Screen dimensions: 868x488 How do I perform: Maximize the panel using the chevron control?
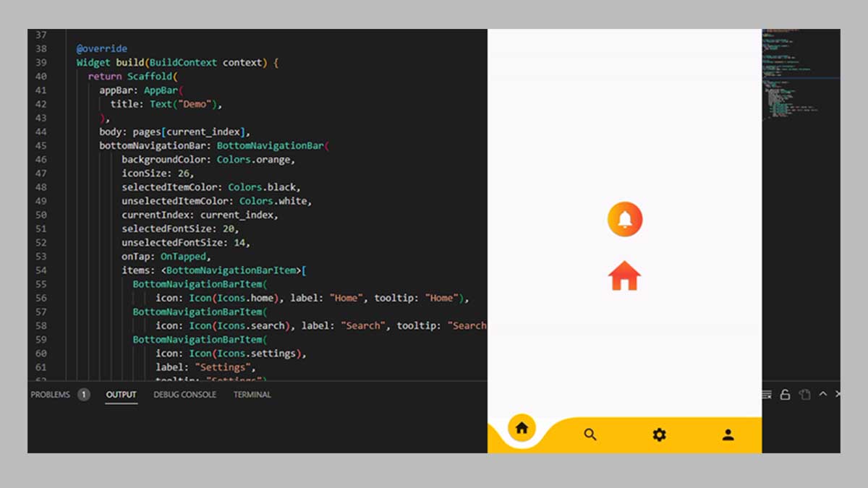822,394
